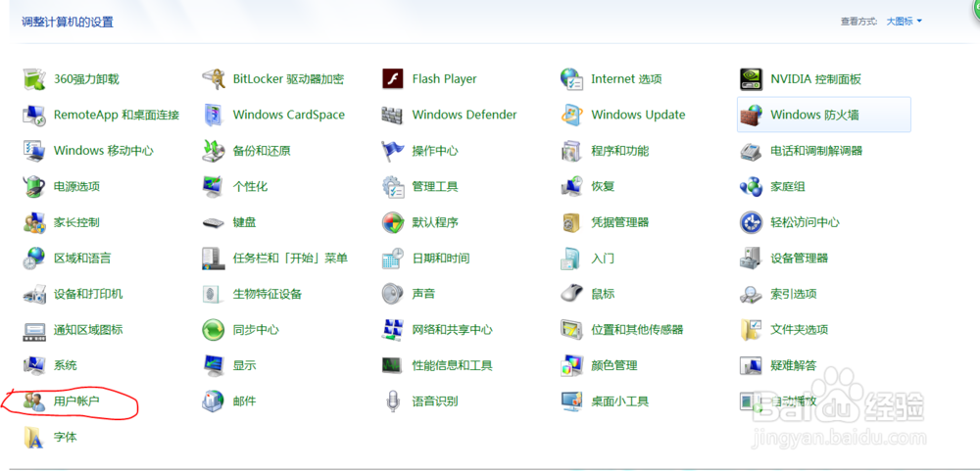Open Internet 选项 globe icon

click(x=571, y=78)
